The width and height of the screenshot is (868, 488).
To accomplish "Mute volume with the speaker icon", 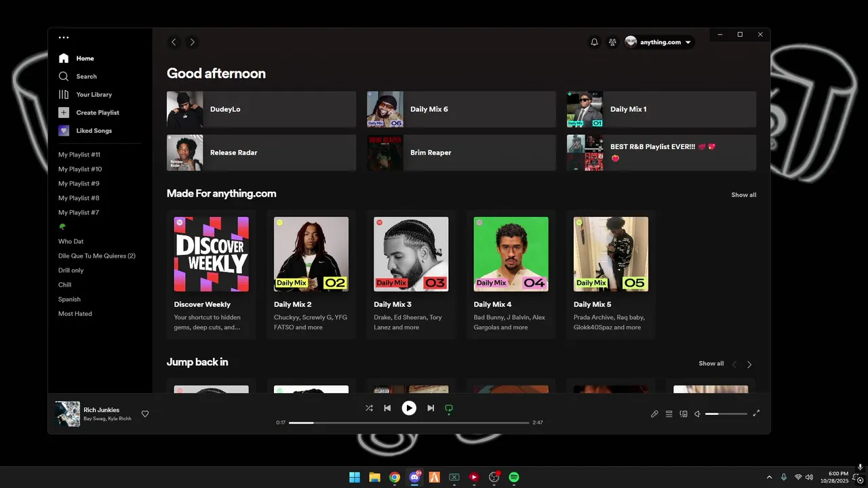I will tap(697, 414).
